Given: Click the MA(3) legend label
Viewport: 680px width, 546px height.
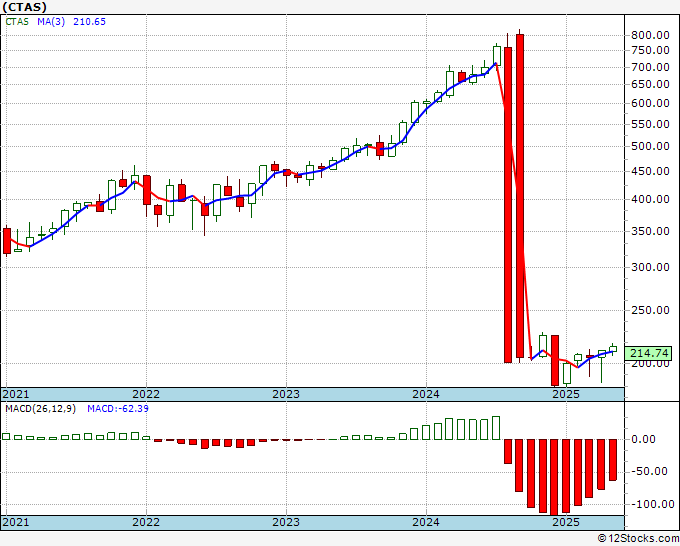Looking at the screenshot, I should coord(51,22).
